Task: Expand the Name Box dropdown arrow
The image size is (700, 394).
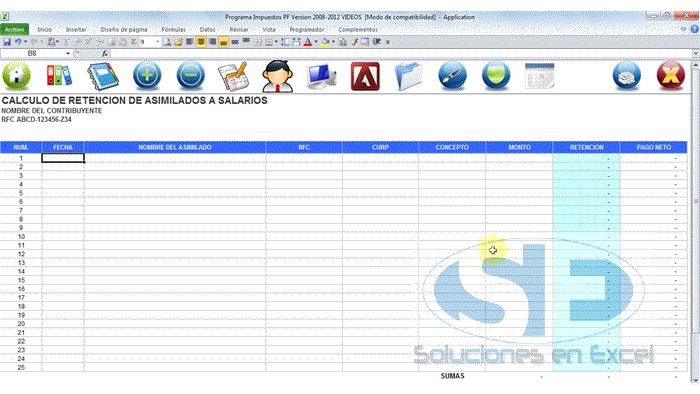Action: click(x=68, y=54)
